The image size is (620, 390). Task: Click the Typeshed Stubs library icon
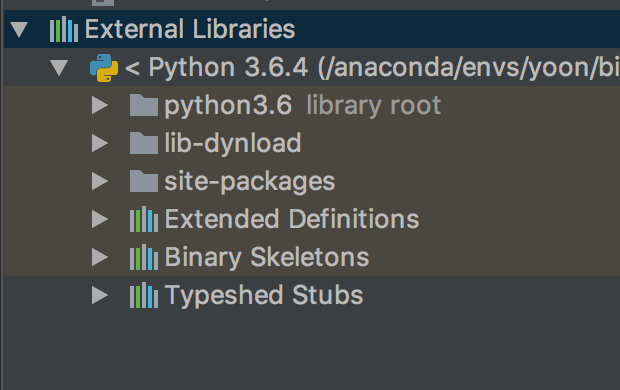click(x=144, y=295)
